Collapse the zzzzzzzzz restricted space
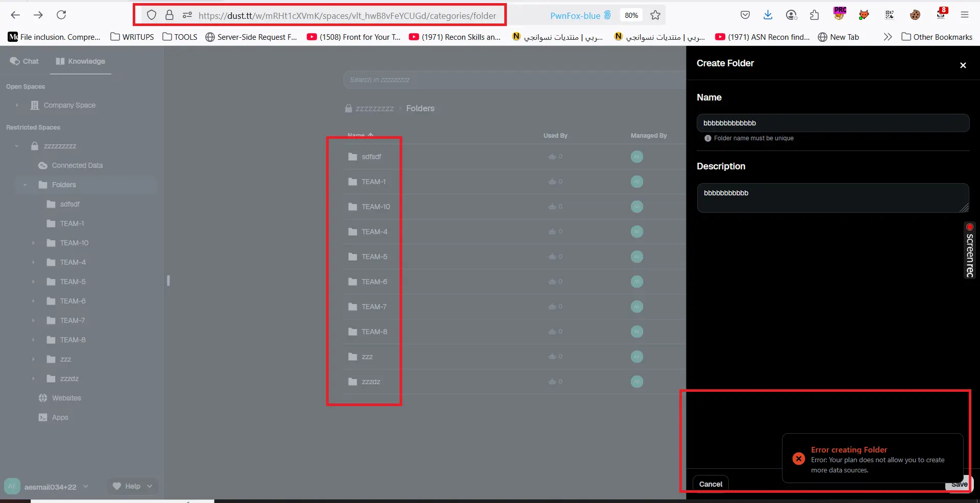The image size is (980, 503). 17,146
